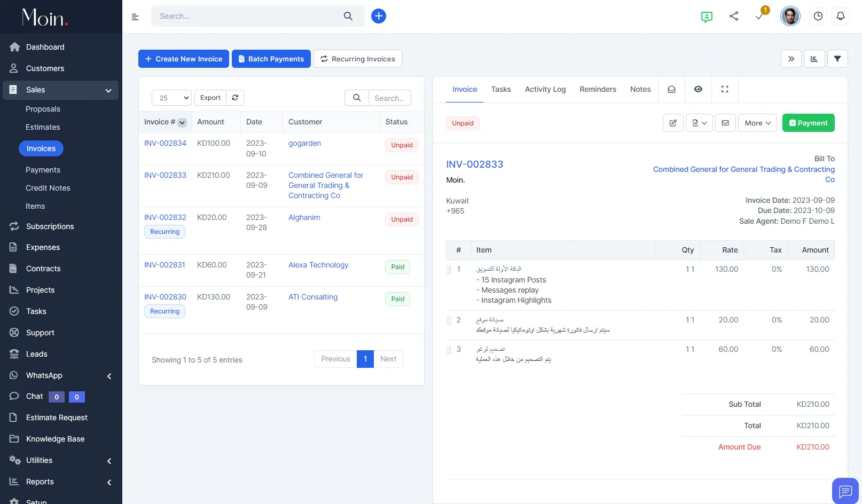Click the magnifier icon beside table search
862x504 pixels.
pyautogui.click(x=357, y=98)
